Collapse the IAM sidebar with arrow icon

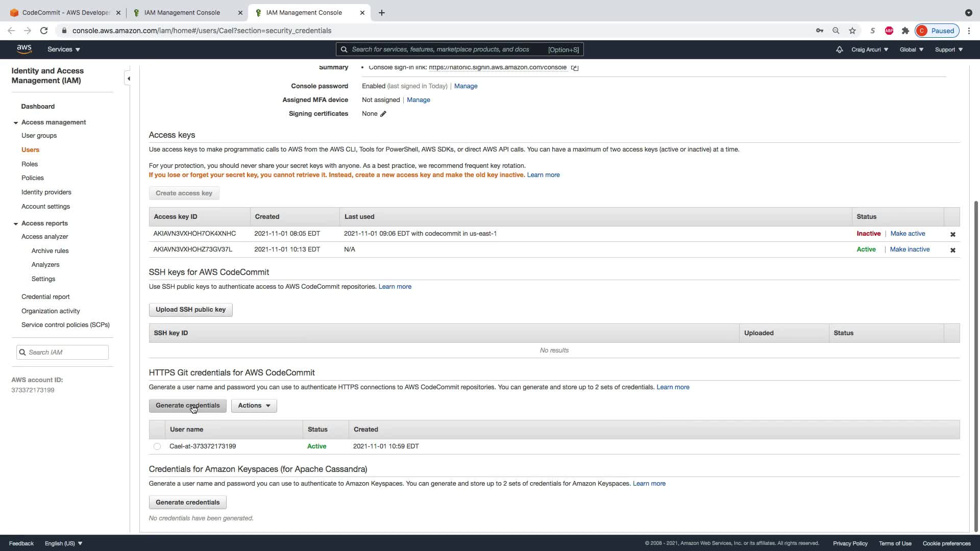tap(129, 79)
